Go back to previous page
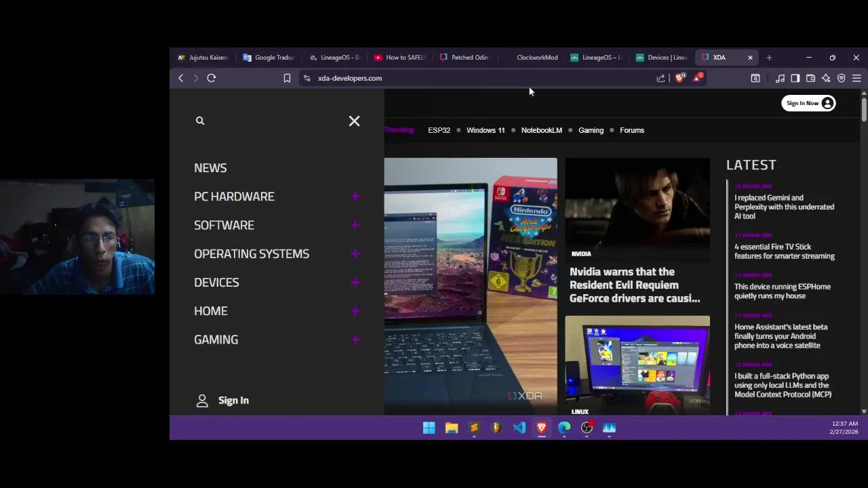The height and width of the screenshot is (488, 868). click(181, 78)
